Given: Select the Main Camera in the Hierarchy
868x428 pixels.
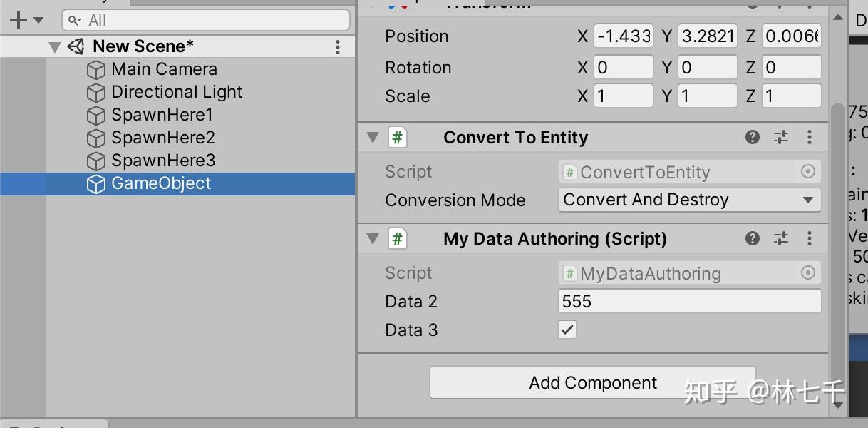Looking at the screenshot, I should click(x=163, y=69).
